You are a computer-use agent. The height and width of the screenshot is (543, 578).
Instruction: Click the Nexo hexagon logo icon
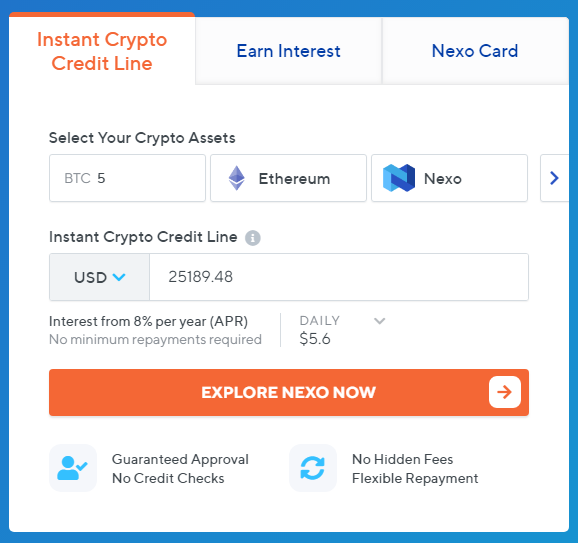399,178
